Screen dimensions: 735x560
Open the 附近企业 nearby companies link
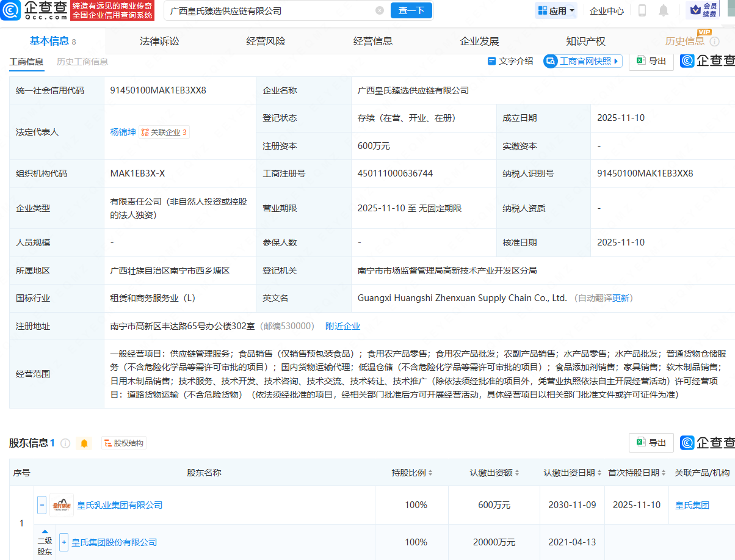click(342, 326)
